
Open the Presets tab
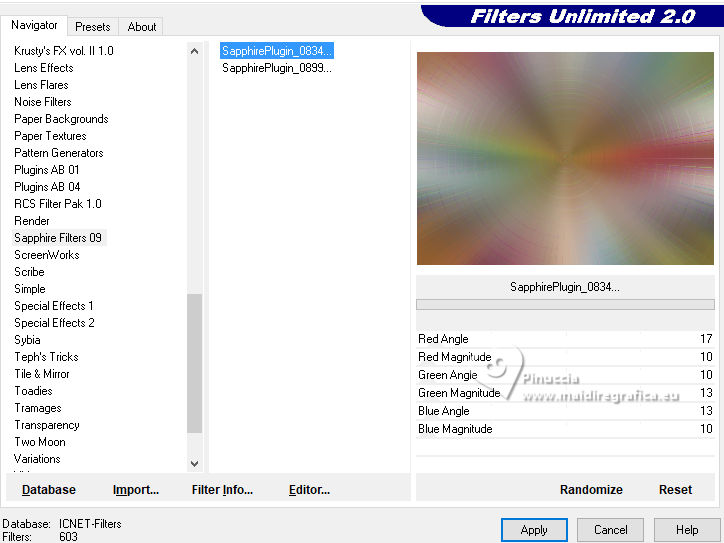93,27
